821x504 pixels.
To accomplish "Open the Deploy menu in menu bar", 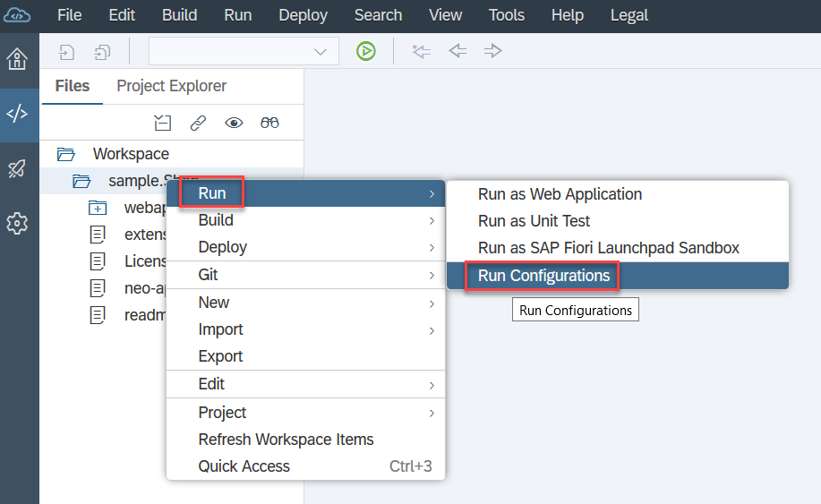I will [x=304, y=16].
